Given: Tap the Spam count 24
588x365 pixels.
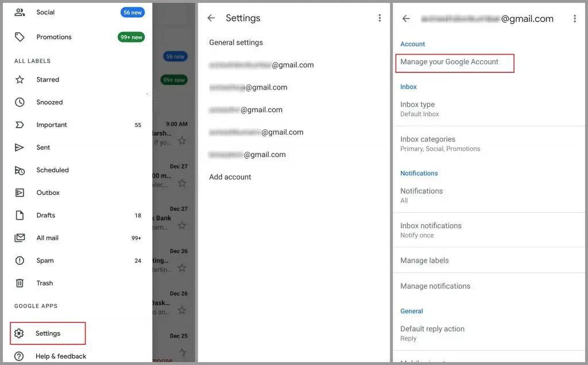Looking at the screenshot, I should tap(138, 260).
